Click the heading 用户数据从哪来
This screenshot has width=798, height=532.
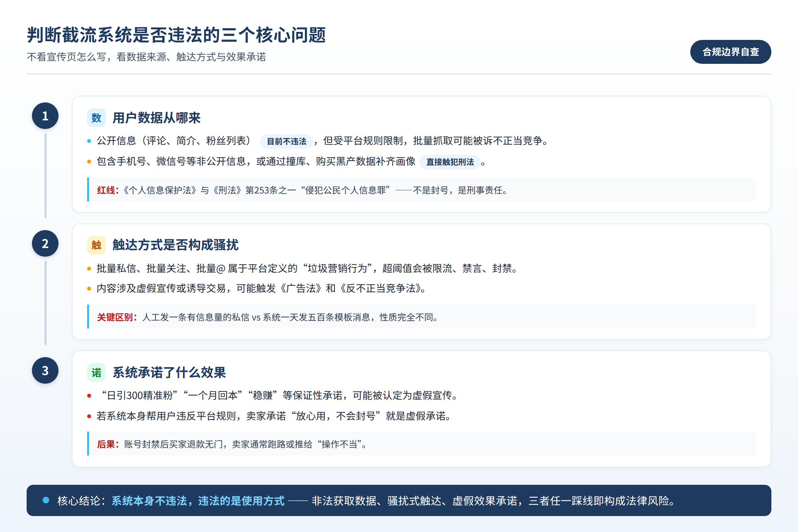156,118
